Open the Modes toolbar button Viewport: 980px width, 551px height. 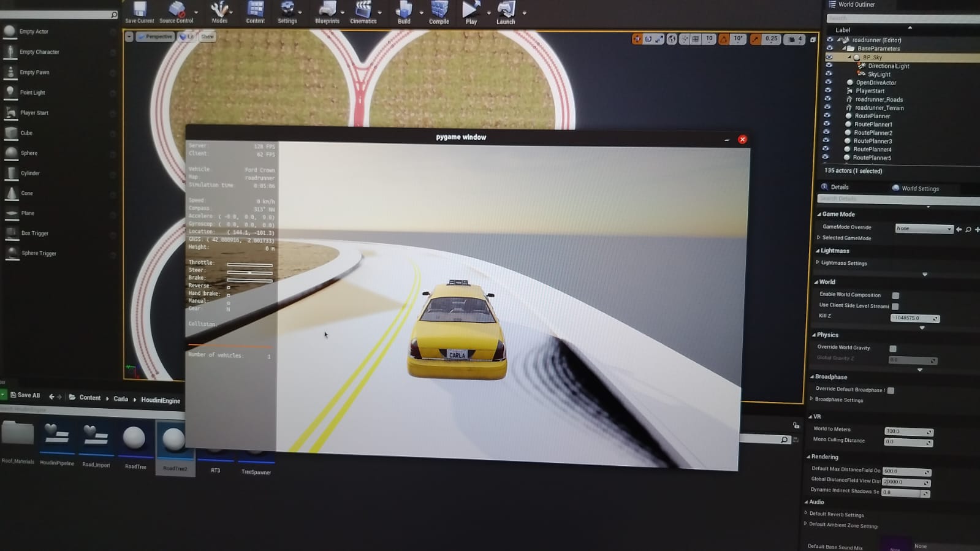[x=219, y=12]
